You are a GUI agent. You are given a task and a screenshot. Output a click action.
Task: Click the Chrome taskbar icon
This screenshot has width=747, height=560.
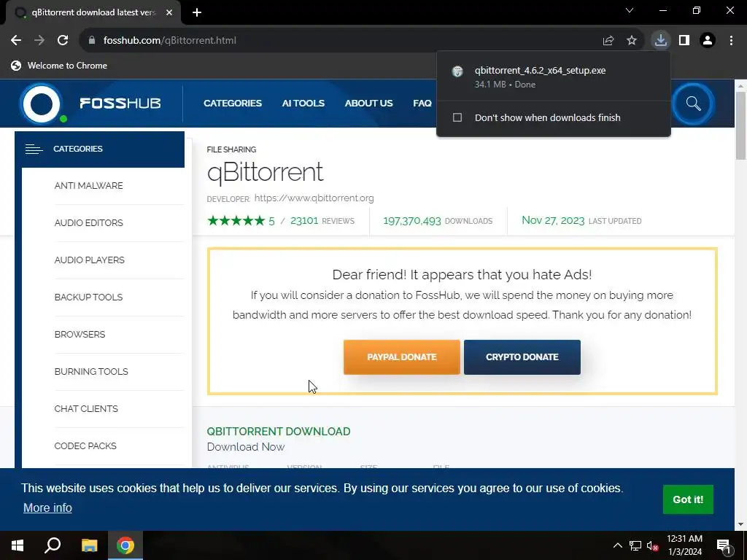tap(125, 545)
